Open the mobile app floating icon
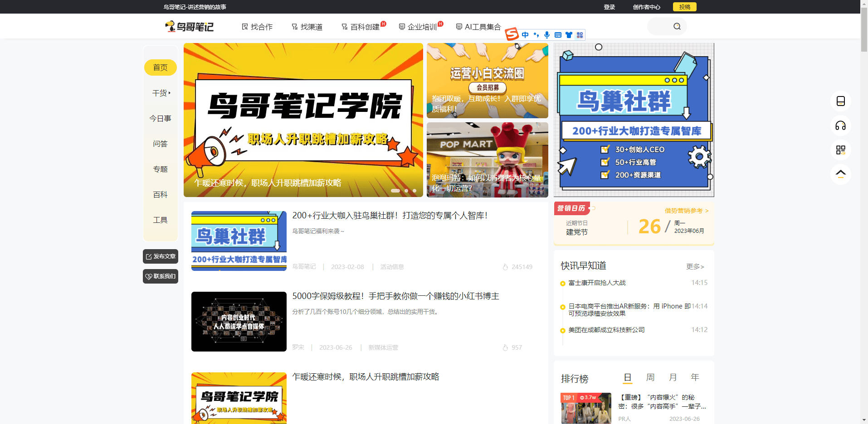The image size is (868, 424). (840, 101)
